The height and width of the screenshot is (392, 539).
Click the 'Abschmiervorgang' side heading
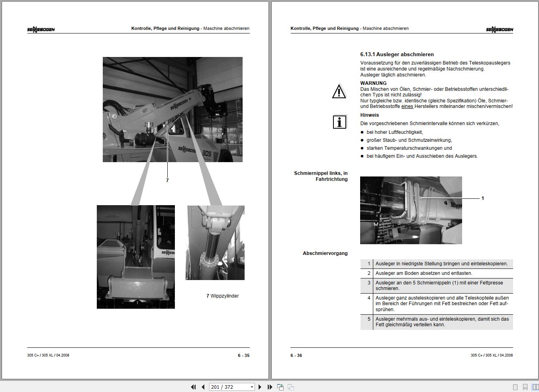pos(325,253)
